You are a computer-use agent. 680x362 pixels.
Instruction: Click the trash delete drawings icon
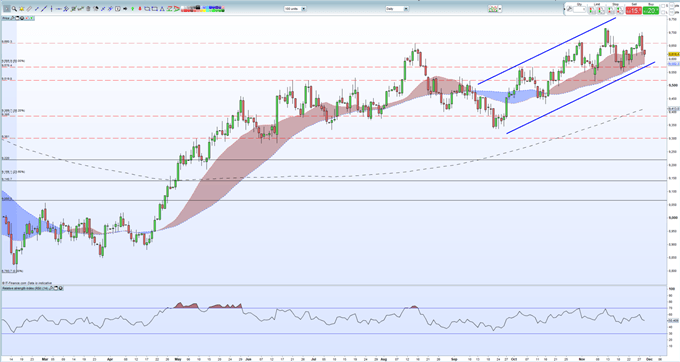coord(88,9)
